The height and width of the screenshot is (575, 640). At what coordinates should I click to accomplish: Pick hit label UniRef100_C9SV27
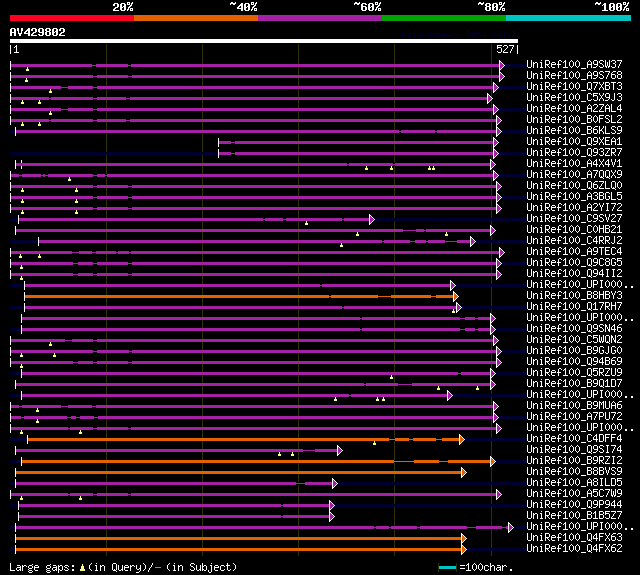click(x=574, y=219)
